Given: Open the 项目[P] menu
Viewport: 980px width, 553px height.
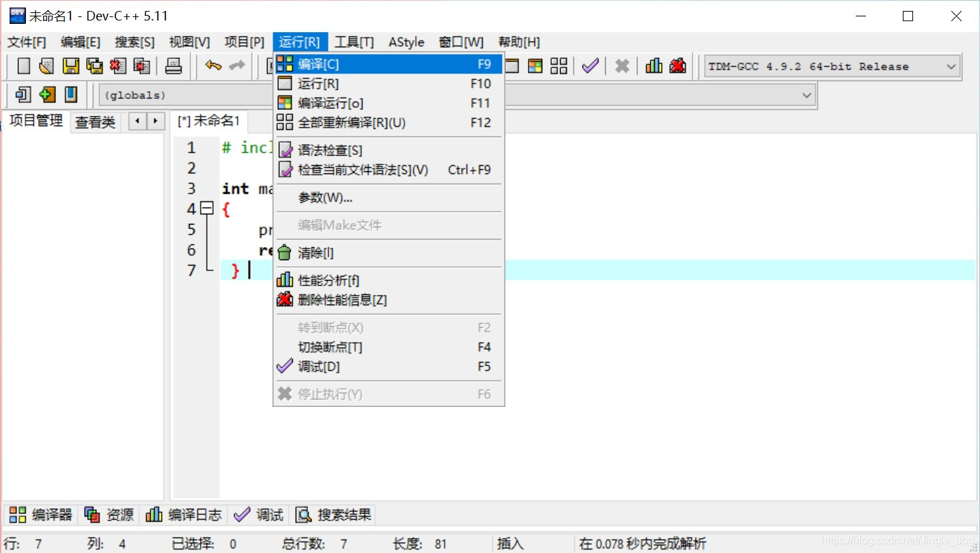Looking at the screenshot, I should click(x=244, y=42).
